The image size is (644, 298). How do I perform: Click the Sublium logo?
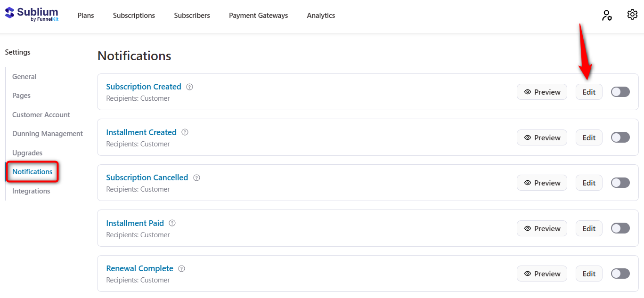click(31, 14)
